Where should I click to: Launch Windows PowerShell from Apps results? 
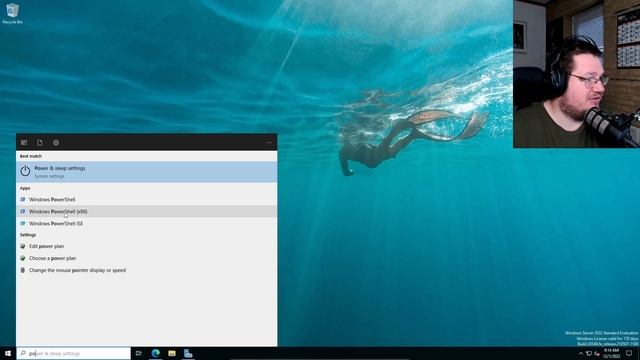point(147,200)
